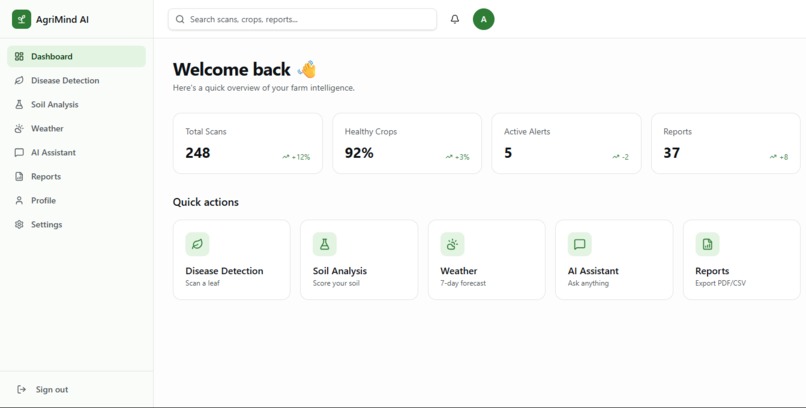The height and width of the screenshot is (408, 806).
Task: Open the Disease Detection quick action title
Action: [x=224, y=271]
